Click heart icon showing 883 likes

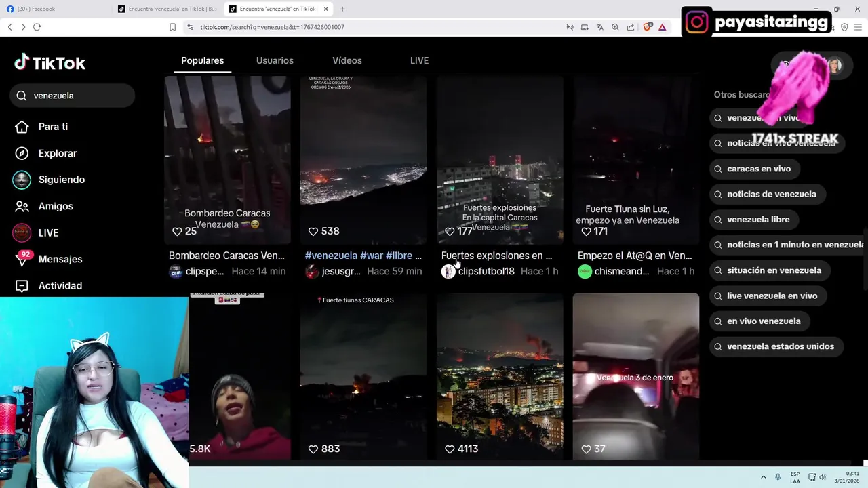(313, 449)
